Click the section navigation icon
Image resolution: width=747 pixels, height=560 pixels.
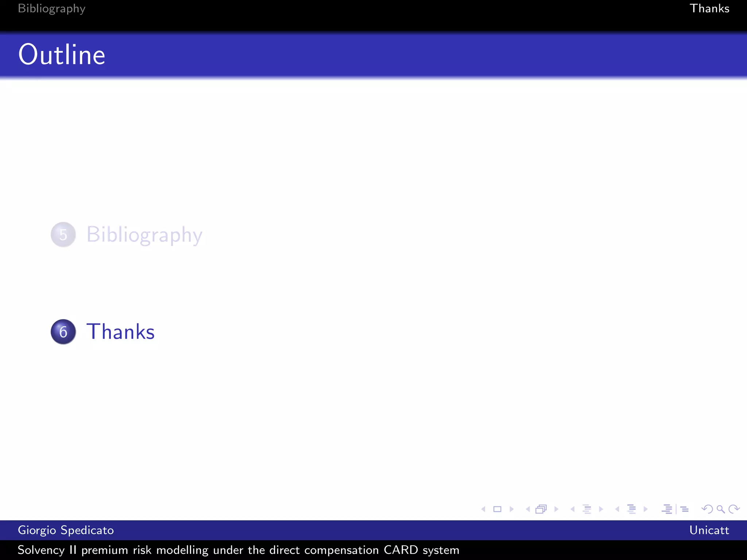[x=631, y=509]
